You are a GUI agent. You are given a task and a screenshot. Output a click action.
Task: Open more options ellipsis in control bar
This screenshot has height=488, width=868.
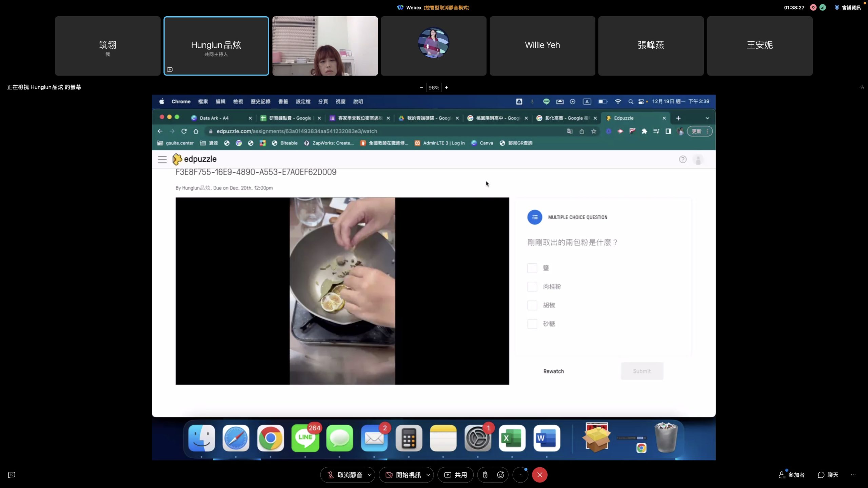tap(520, 475)
